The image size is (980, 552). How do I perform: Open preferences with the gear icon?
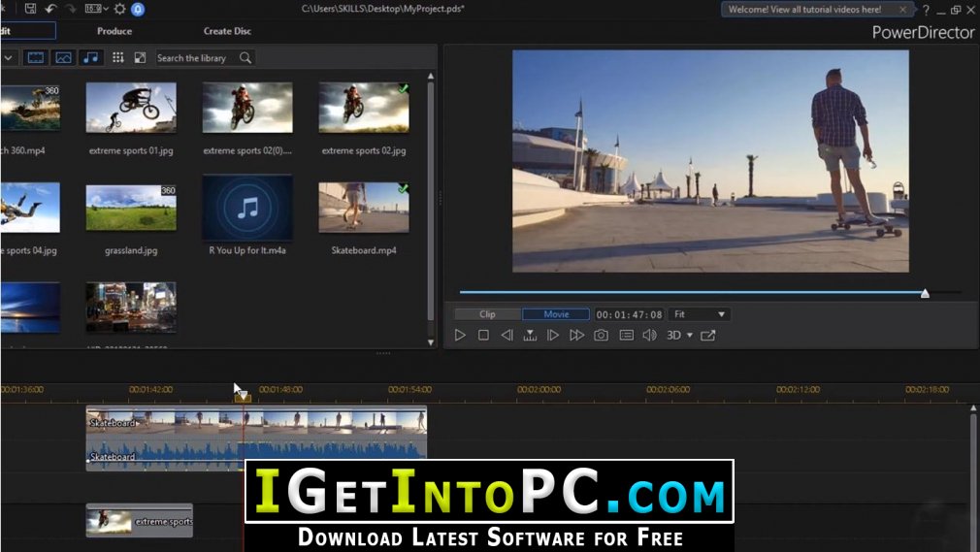pyautogui.click(x=119, y=9)
